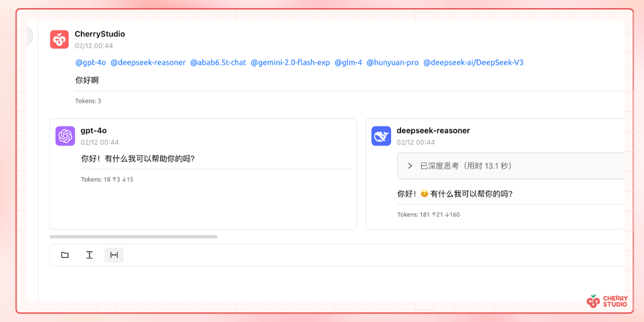The width and height of the screenshot is (644, 322).
Task: Click the @hunyuan-pro mention
Action: click(392, 62)
